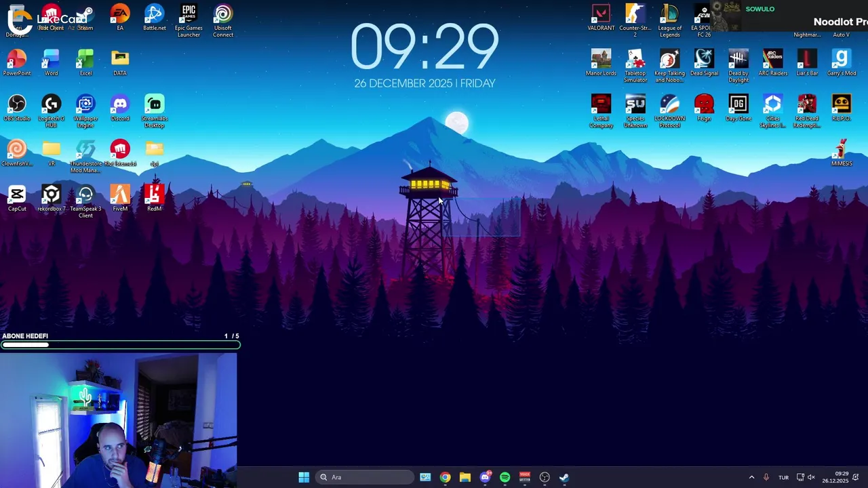
Task: Open File Explorer from the taskbar
Action: (465, 477)
